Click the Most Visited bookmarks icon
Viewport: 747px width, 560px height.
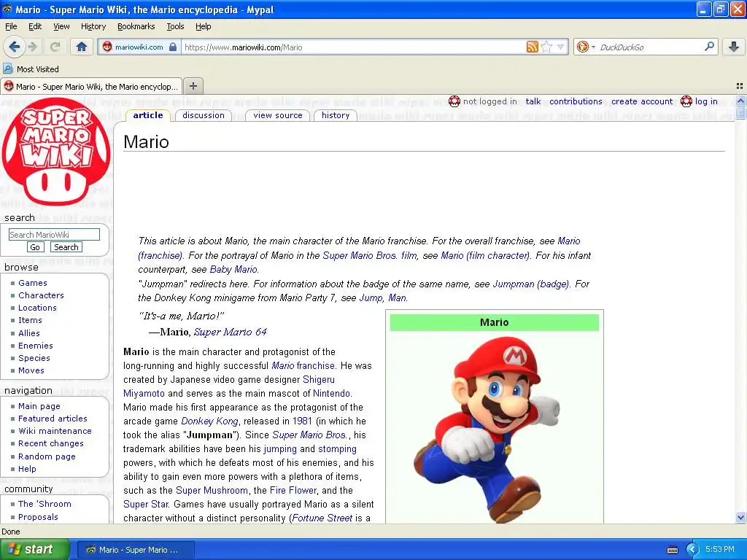(7, 69)
